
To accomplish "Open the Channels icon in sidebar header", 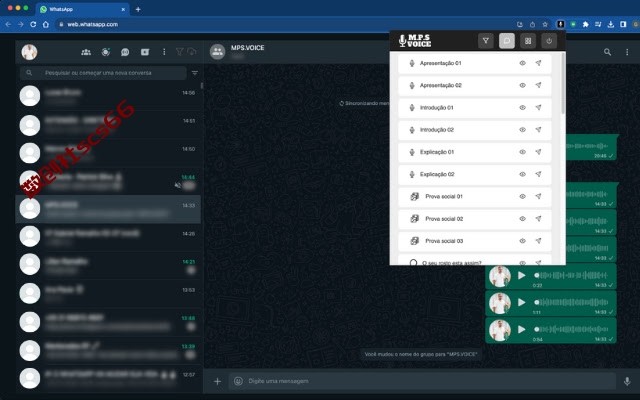I will (125, 52).
